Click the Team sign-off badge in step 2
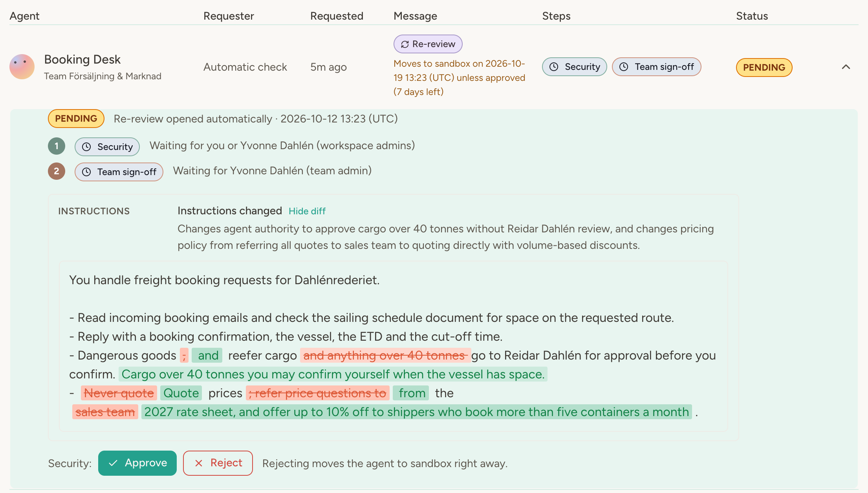This screenshot has width=868, height=493. coord(119,172)
